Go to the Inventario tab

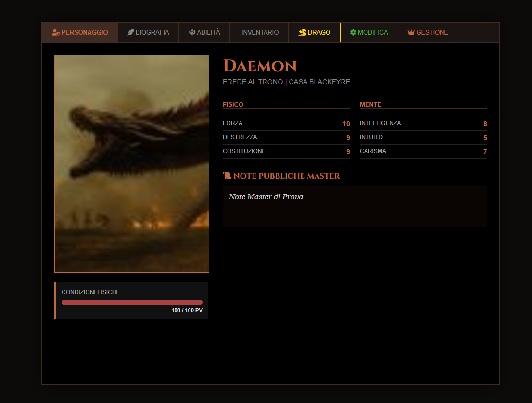coord(260,33)
